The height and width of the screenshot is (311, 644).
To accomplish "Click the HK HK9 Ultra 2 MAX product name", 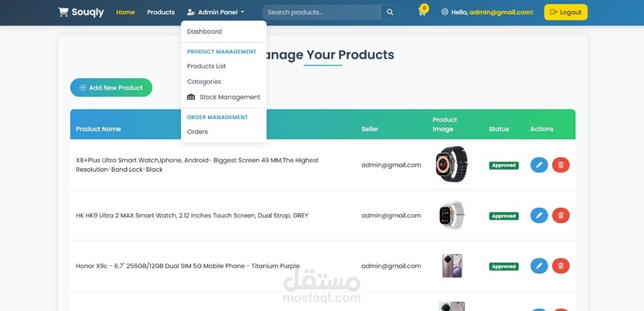I will point(192,215).
